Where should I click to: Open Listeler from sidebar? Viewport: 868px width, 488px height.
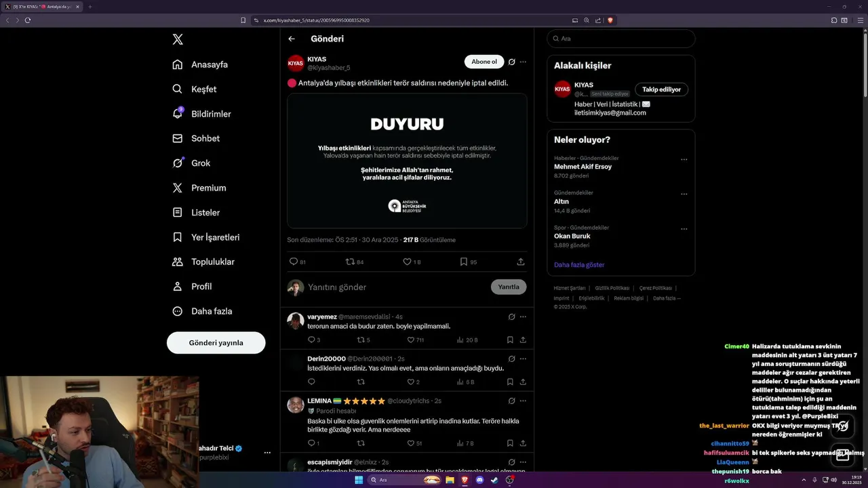click(x=196, y=212)
